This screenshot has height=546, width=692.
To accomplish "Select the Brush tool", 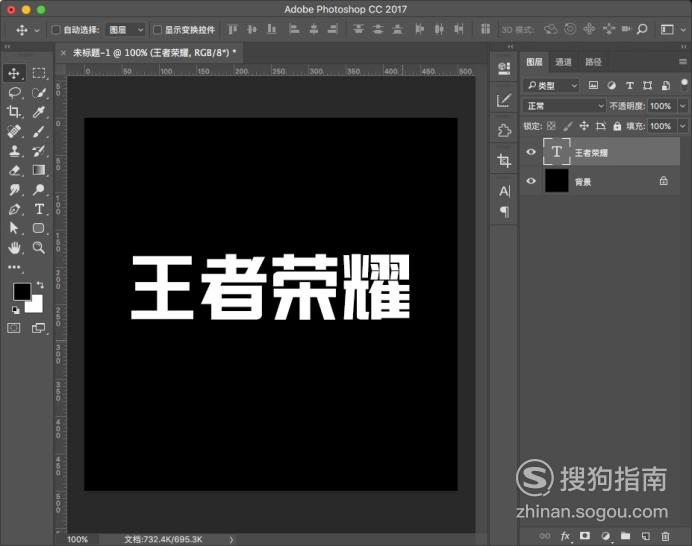I will pyautogui.click(x=39, y=131).
